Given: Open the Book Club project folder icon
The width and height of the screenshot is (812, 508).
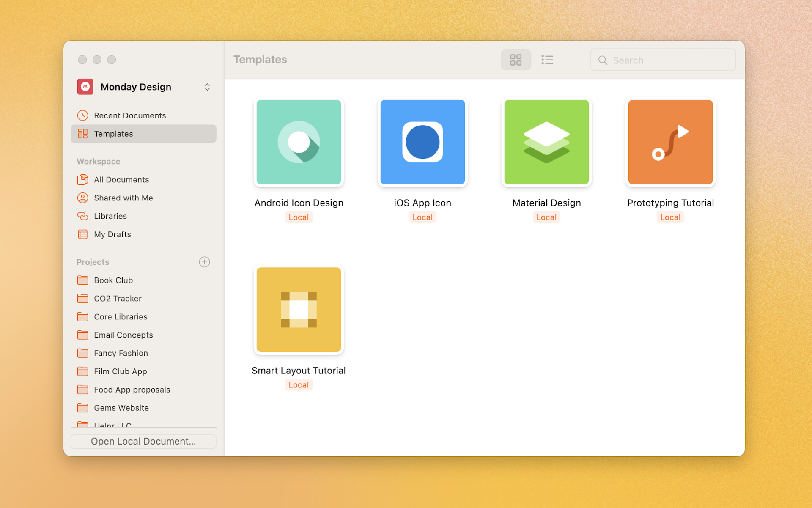Looking at the screenshot, I should click(x=83, y=280).
